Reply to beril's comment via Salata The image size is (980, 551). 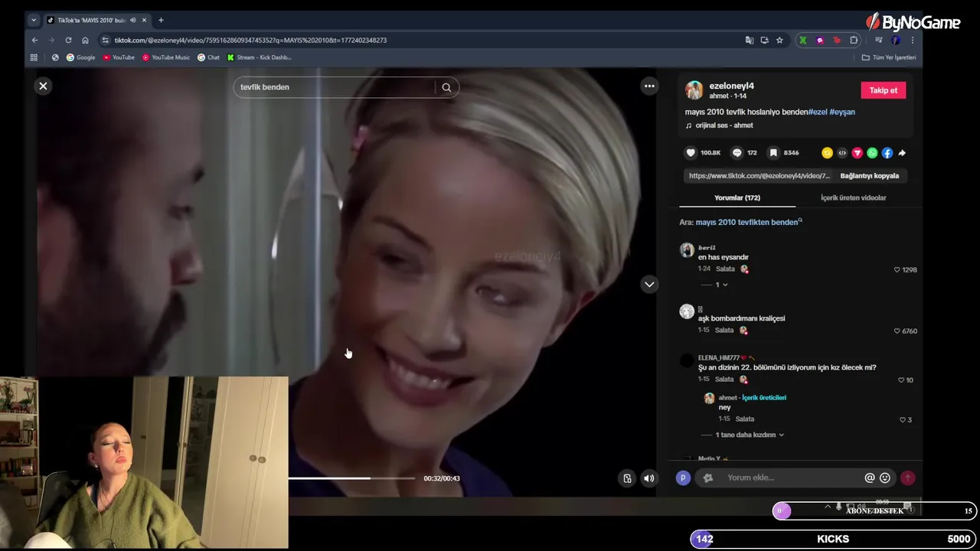(x=724, y=269)
